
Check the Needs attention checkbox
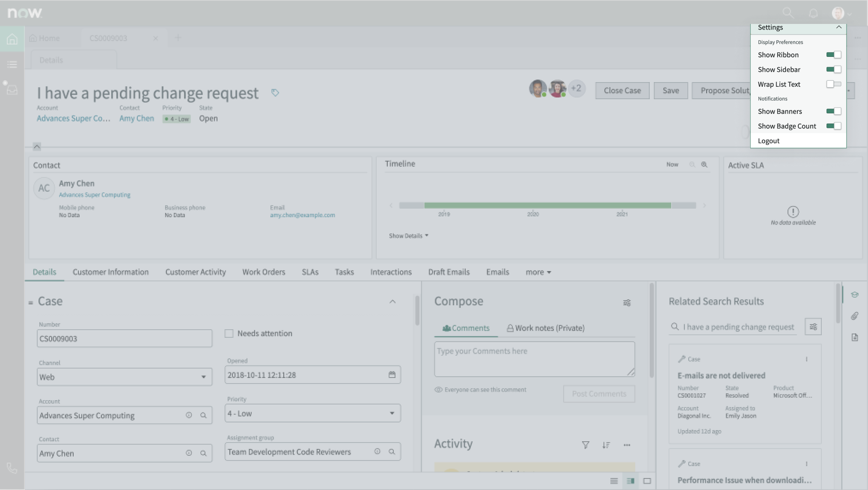229,333
